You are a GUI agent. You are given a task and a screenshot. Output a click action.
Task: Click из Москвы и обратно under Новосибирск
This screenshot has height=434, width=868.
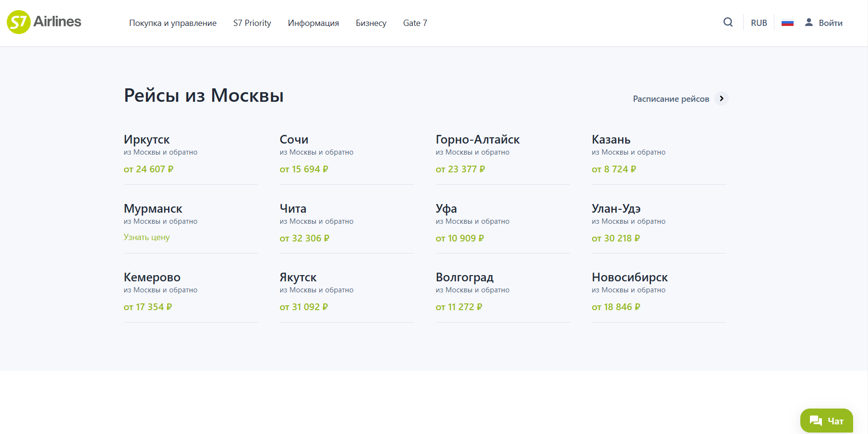[628, 290]
